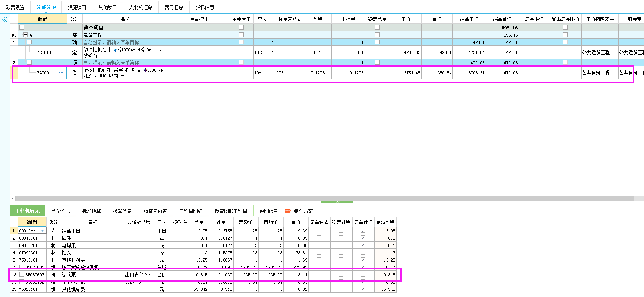Select the 泥浆泵 name cell
The image size is (644, 297).
tap(92, 275)
